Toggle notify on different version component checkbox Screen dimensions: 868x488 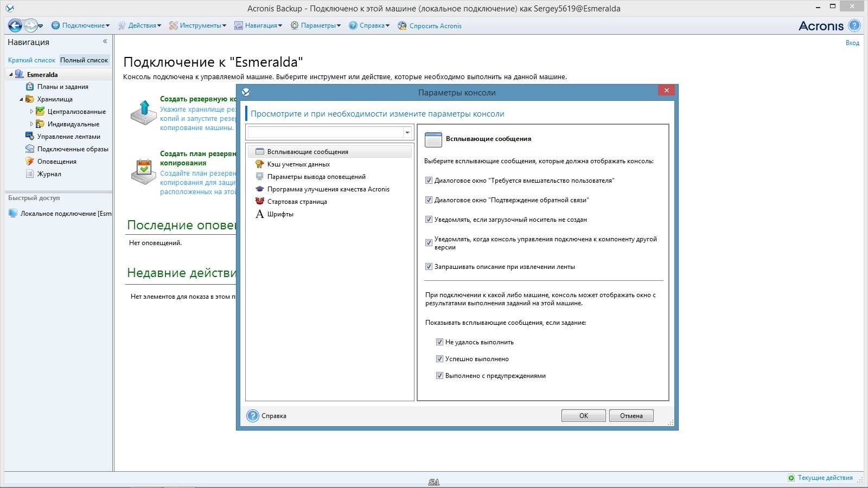[429, 243]
